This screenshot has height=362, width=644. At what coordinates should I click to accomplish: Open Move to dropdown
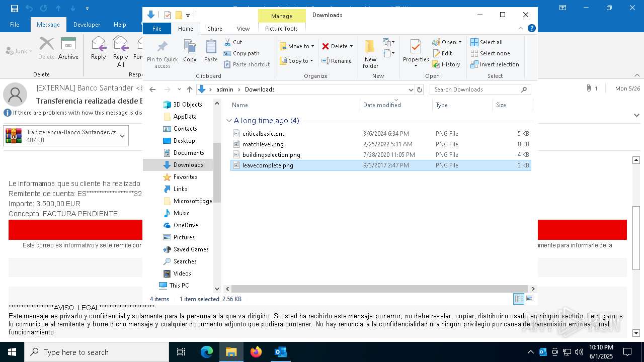coord(297,46)
